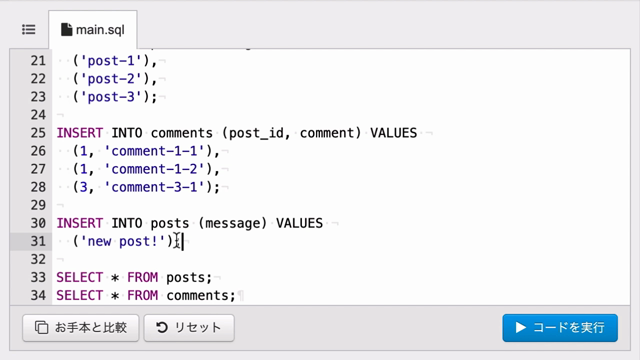Click the file icon on main.sql tab
The image size is (640, 360).
tap(67, 30)
